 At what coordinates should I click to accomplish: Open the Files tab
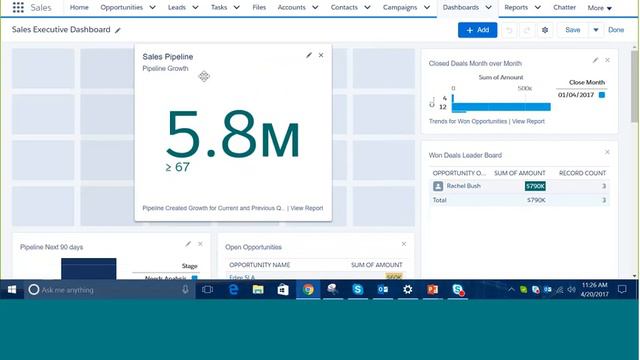(x=259, y=7)
